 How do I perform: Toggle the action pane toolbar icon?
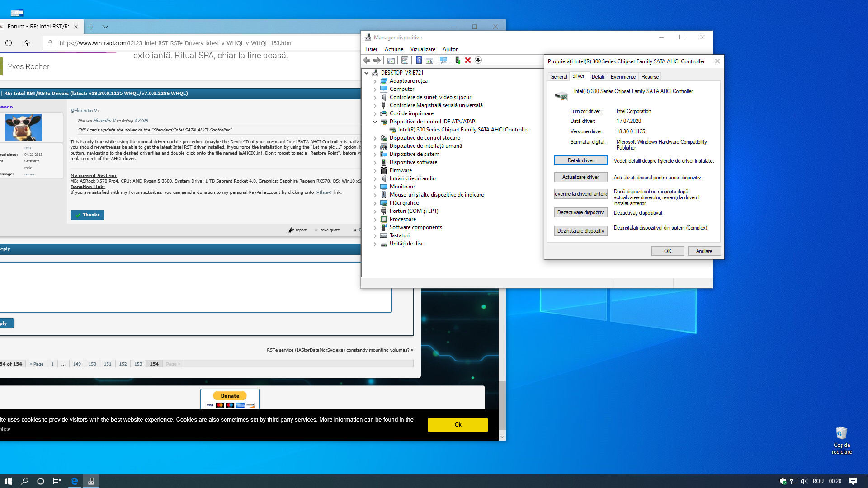pyautogui.click(x=429, y=60)
